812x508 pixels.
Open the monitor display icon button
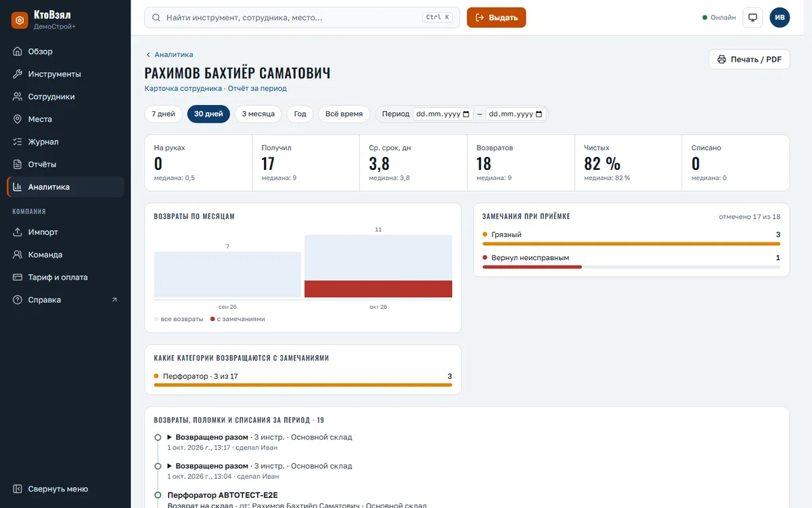(753, 18)
